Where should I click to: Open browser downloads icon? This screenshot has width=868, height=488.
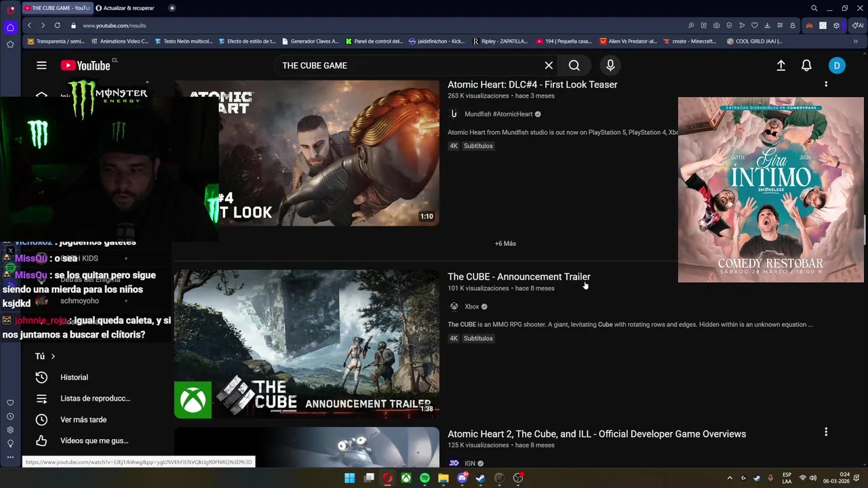tap(767, 26)
